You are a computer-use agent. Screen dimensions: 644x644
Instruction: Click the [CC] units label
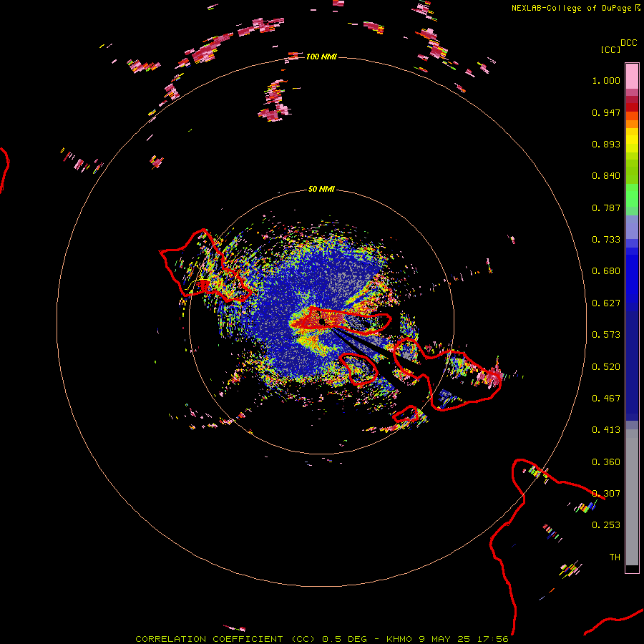[610, 49]
